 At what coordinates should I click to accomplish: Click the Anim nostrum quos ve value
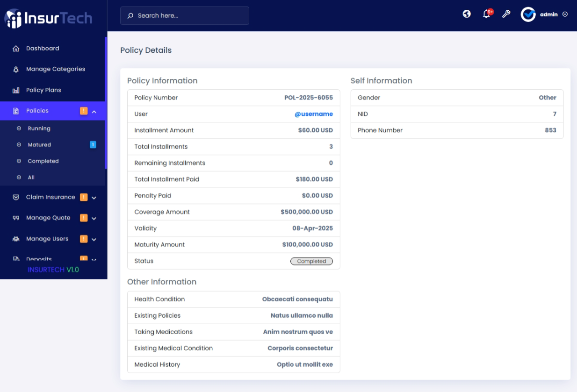(298, 332)
